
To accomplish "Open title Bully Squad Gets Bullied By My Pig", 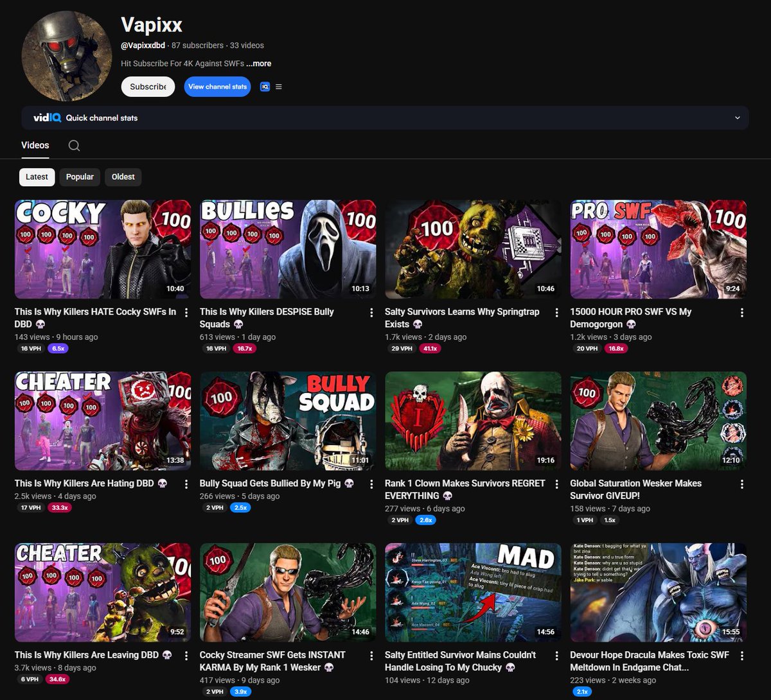I will (276, 484).
